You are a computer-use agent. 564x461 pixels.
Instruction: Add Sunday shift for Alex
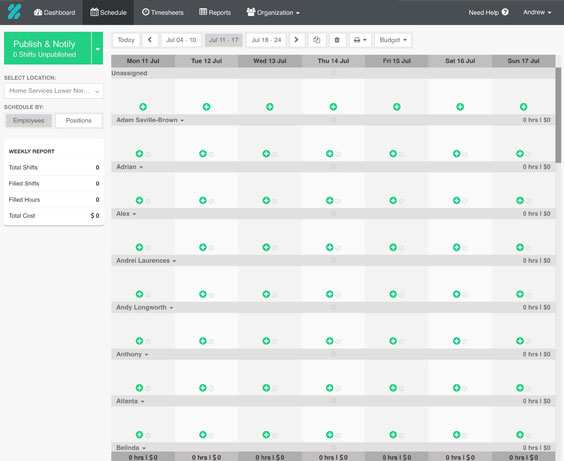[x=520, y=247]
